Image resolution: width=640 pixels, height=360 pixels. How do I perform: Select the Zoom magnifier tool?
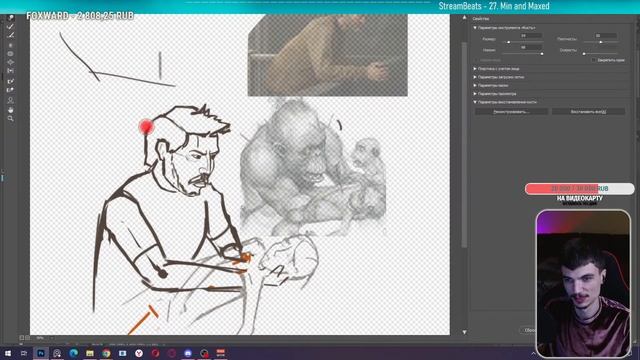[11, 118]
